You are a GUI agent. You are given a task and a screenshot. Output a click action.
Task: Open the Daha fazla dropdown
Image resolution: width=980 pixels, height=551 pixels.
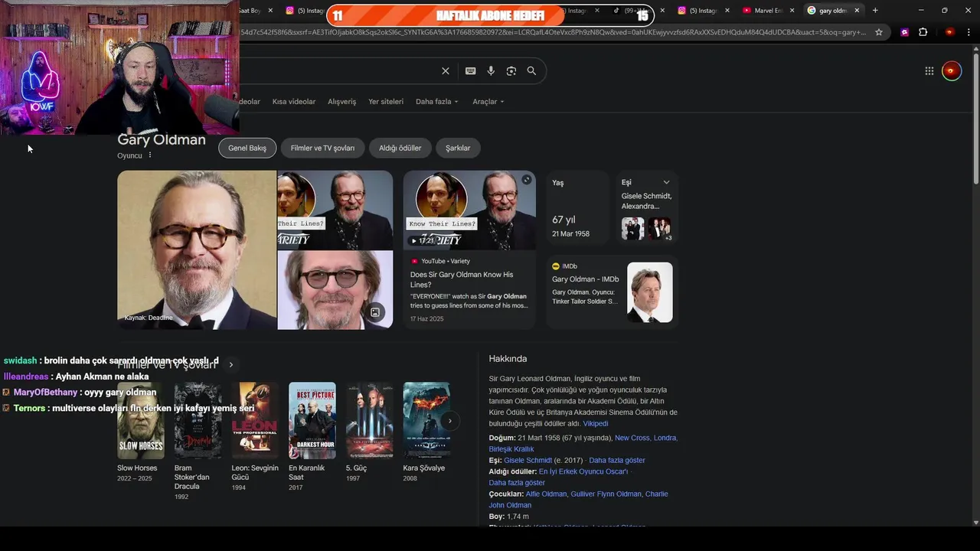[x=437, y=102]
